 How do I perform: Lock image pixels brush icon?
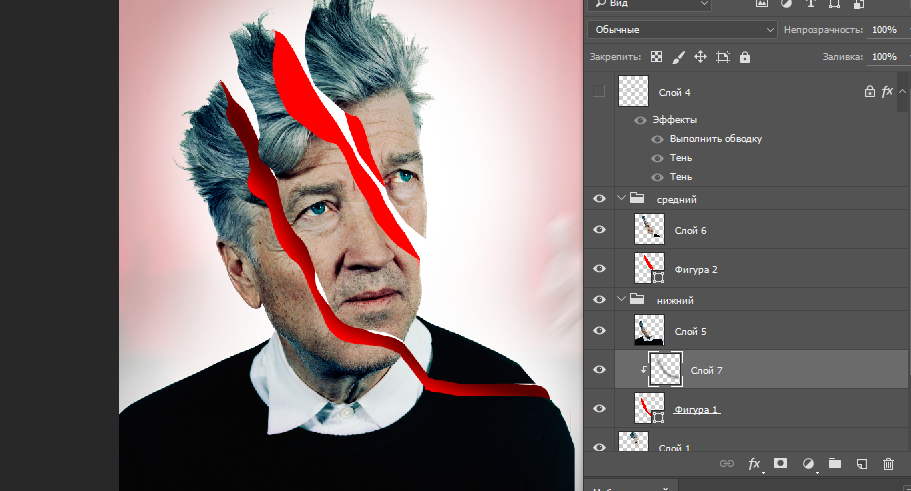coord(678,57)
